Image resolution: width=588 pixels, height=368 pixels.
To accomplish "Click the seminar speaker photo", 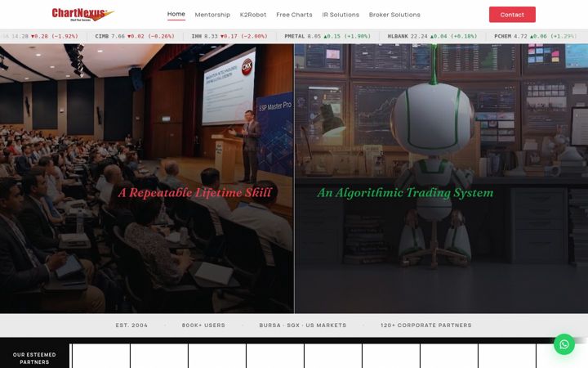I will (x=147, y=178).
